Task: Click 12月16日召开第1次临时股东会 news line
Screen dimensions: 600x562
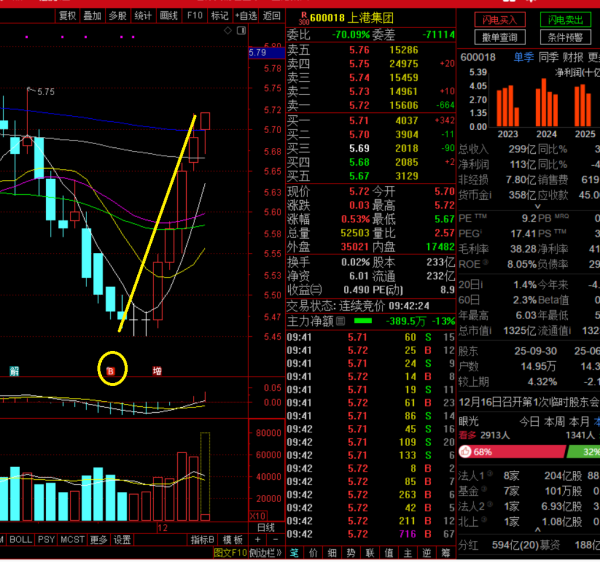Action: [x=529, y=402]
